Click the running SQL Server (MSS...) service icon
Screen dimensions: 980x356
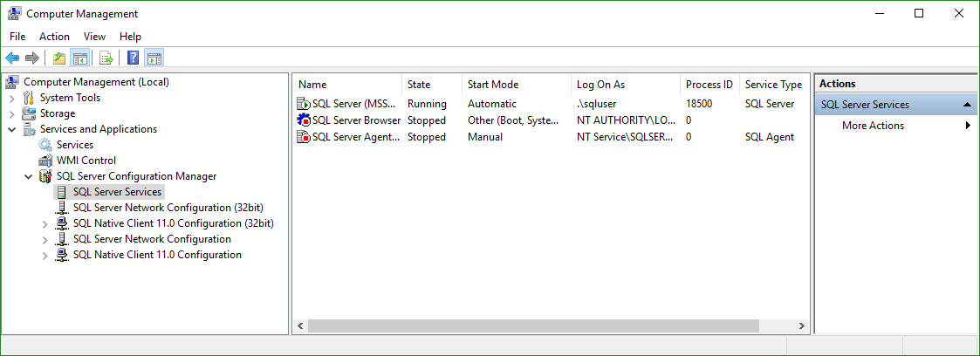click(303, 104)
